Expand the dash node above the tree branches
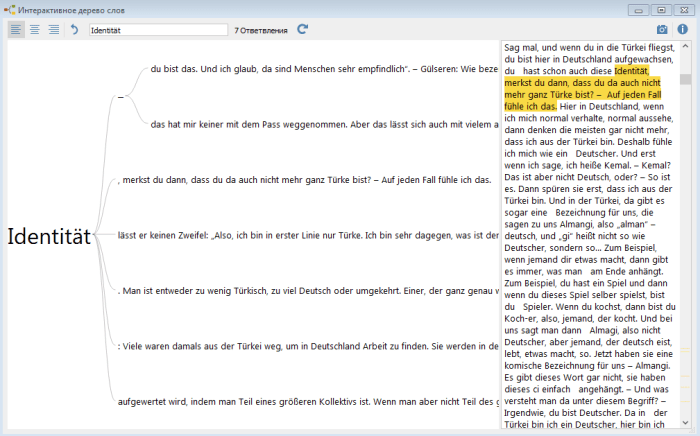Screen dimensions: 700x436 click(121, 97)
